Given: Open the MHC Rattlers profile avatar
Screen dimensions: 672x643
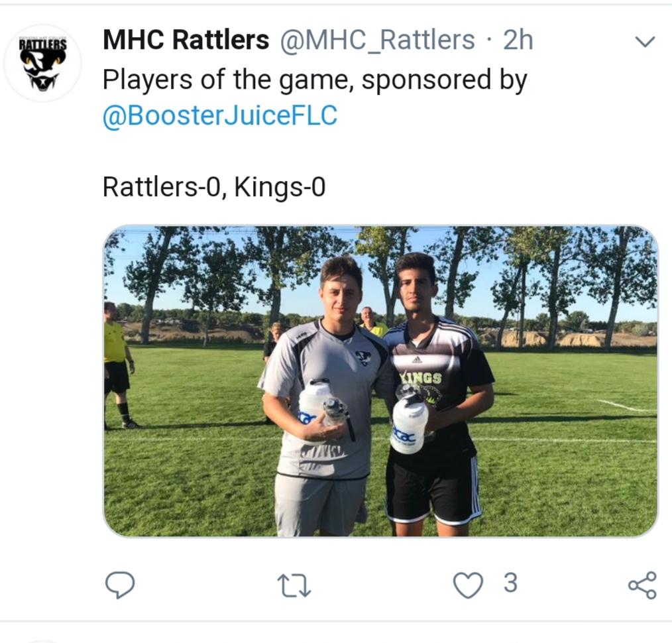Looking at the screenshot, I should 42,63.
